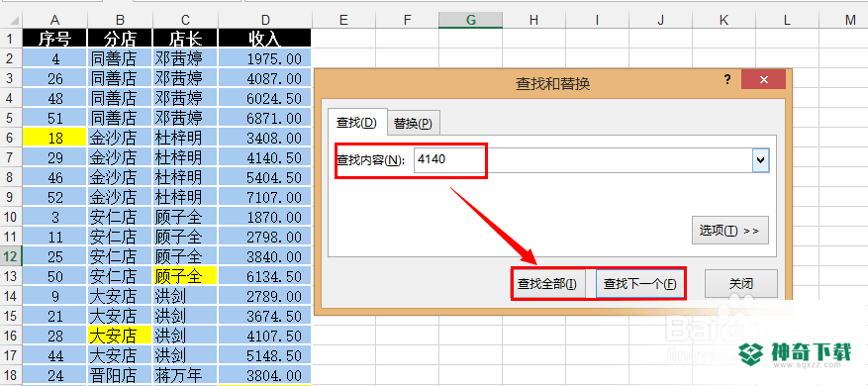Switch to the 查找(D) tab
Viewport: 868px width, 386px height.
(x=357, y=123)
